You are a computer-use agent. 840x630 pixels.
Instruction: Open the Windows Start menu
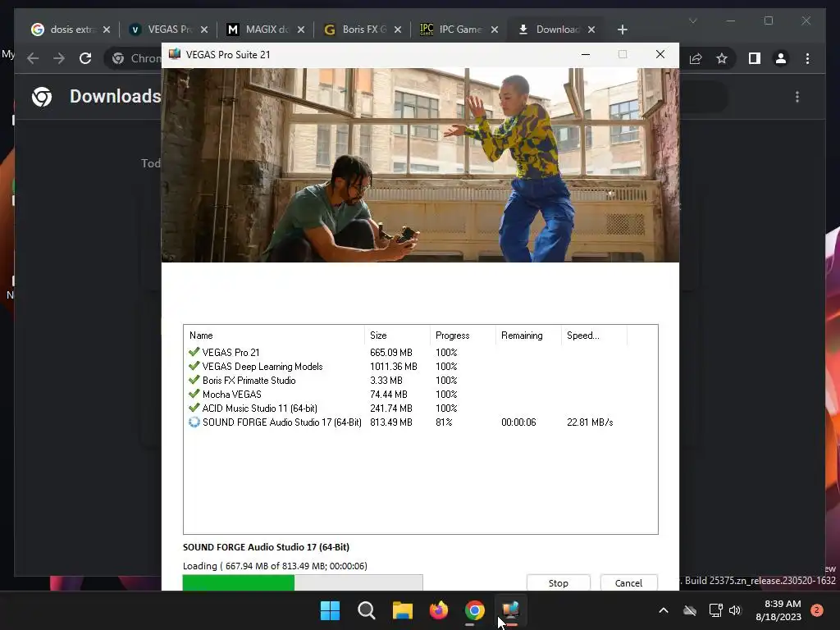330,610
